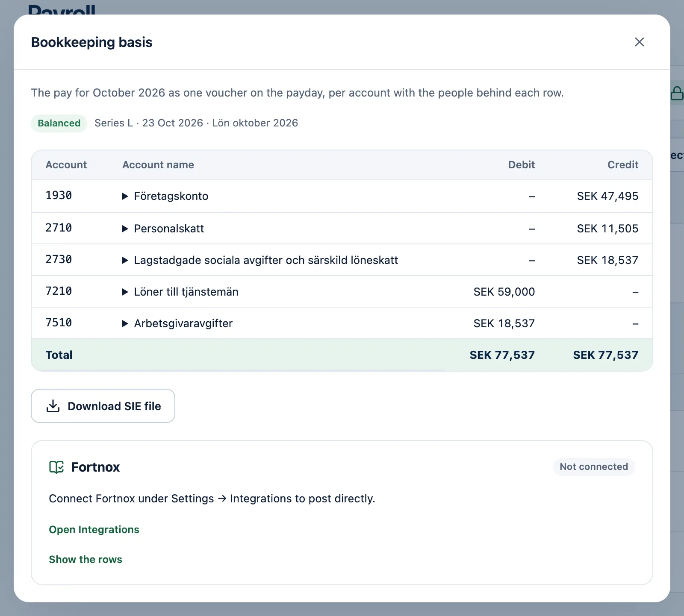Click Show the rows link

[x=85, y=560]
